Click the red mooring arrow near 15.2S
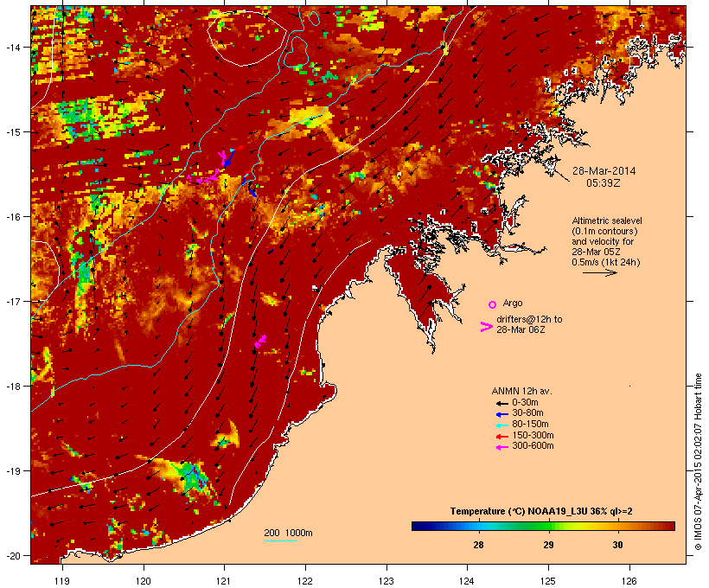 [x=239, y=148]
